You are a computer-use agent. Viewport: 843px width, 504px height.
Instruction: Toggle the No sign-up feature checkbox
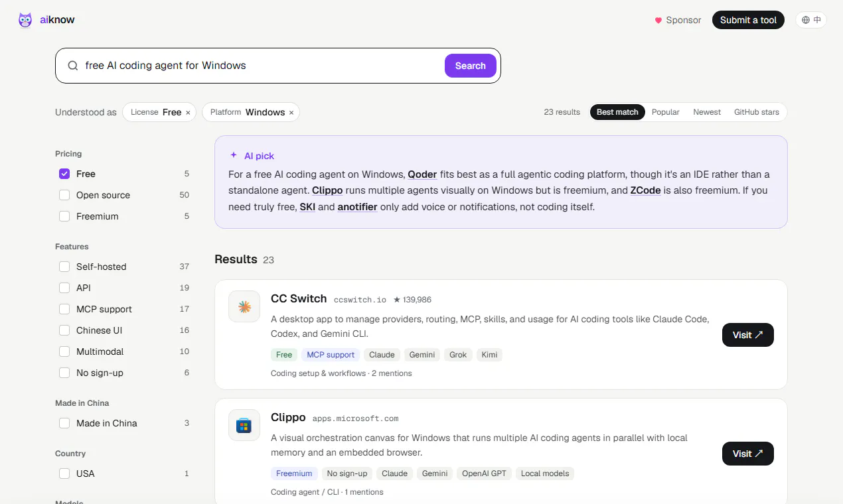(64, 373)
